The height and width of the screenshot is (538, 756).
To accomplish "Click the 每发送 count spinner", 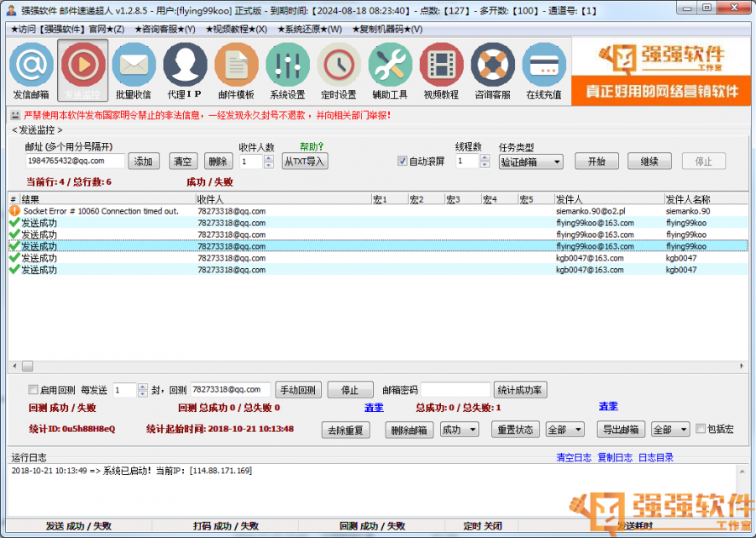I will [x=143, y=390].
